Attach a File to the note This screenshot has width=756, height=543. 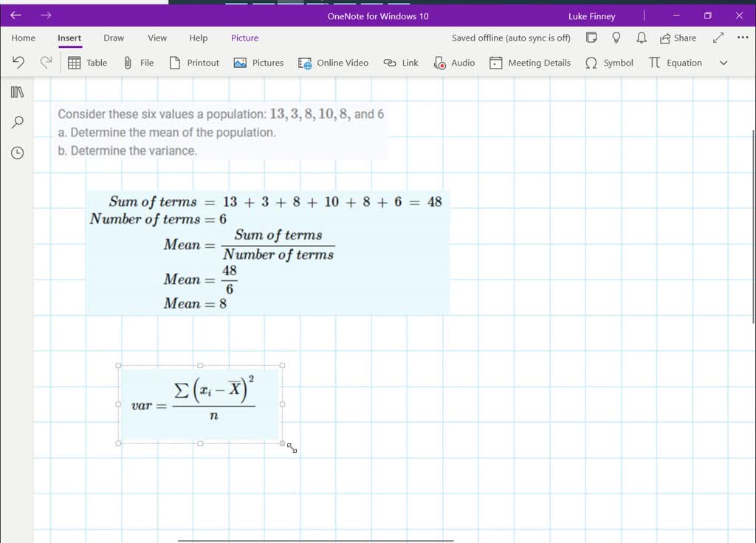(x=139, y=63)
